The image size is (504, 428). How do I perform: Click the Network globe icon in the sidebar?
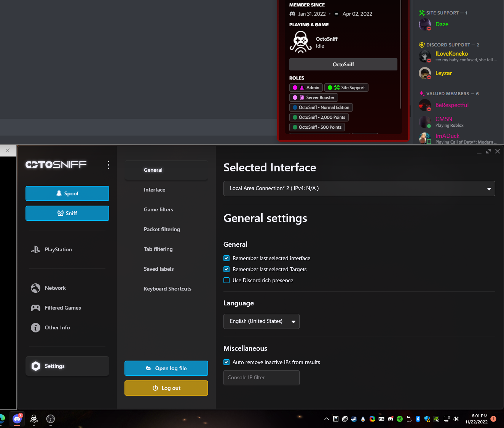click(x=35, y=288)
